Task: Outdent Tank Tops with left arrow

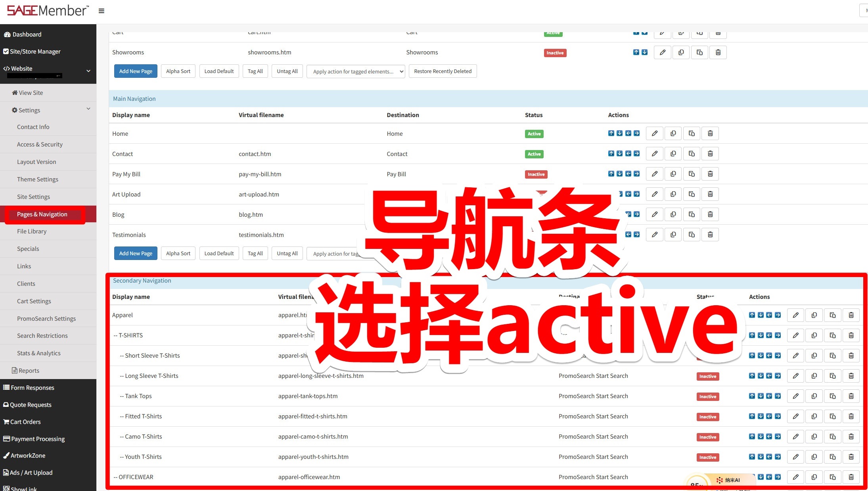Action: [769, 396]
